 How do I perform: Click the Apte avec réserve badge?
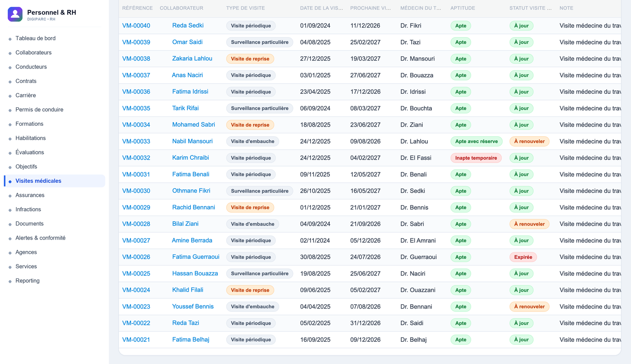[476, 141]
